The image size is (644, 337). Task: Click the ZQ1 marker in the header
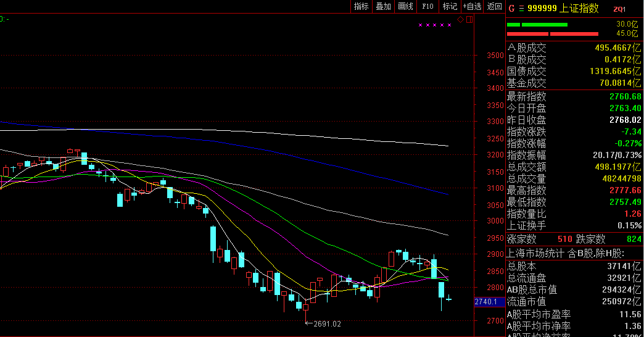point(619,9)
